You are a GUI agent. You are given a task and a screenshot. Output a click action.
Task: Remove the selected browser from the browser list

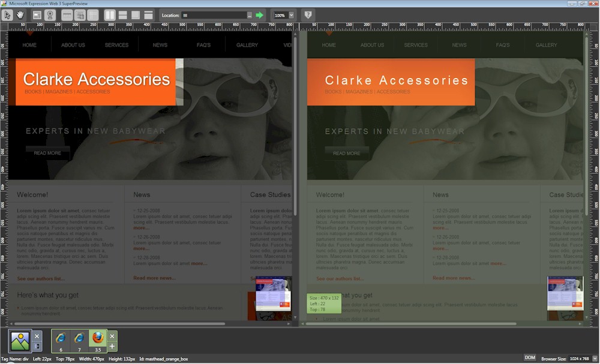112,336
